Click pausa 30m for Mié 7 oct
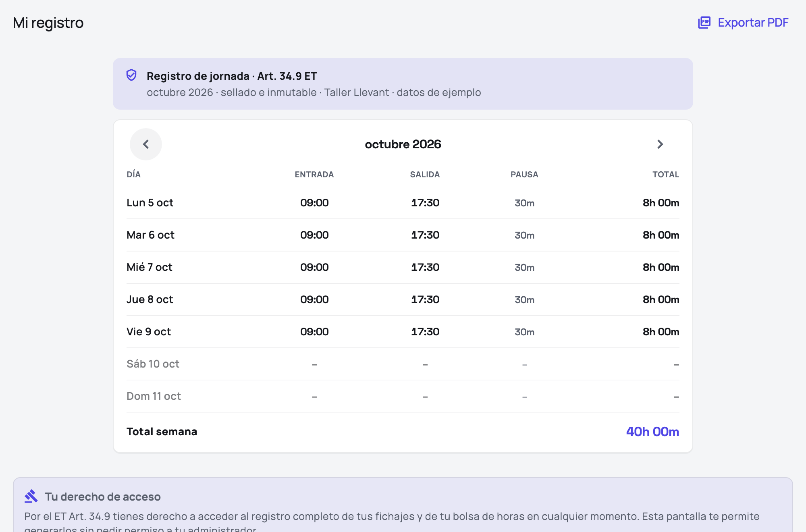 (524, 268)
